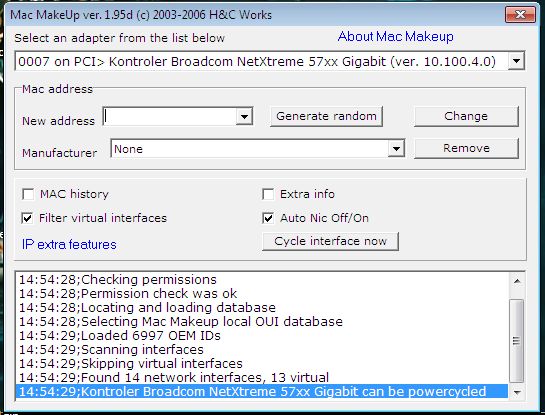545x415 pixels.
Task: Click the log scrollbar up arrow
Action: 517,281
